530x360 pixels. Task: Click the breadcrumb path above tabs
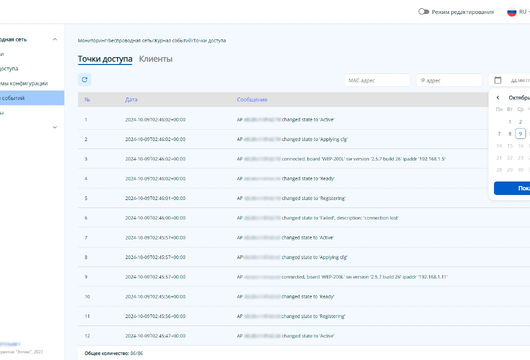pyautogui.click(x=152, y=41)
